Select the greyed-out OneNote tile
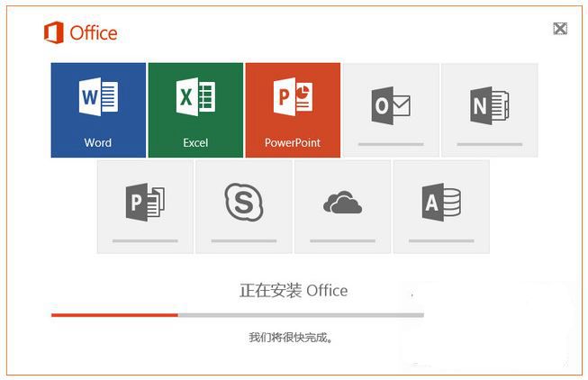This screenshot has width=588, height=380. tap(490, 110)
